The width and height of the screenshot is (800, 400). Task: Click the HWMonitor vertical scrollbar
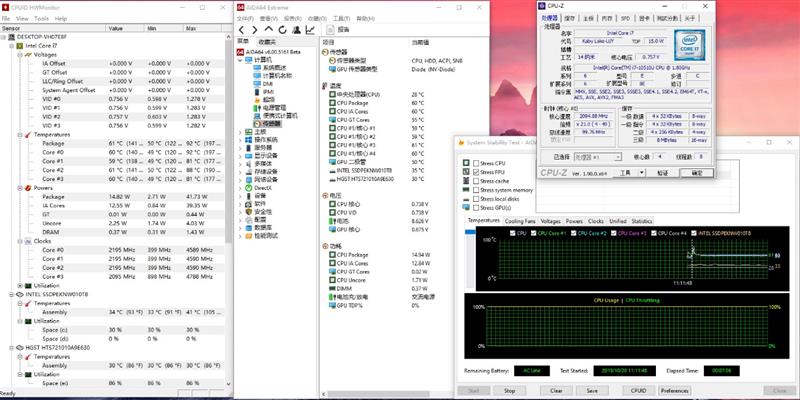229,200
